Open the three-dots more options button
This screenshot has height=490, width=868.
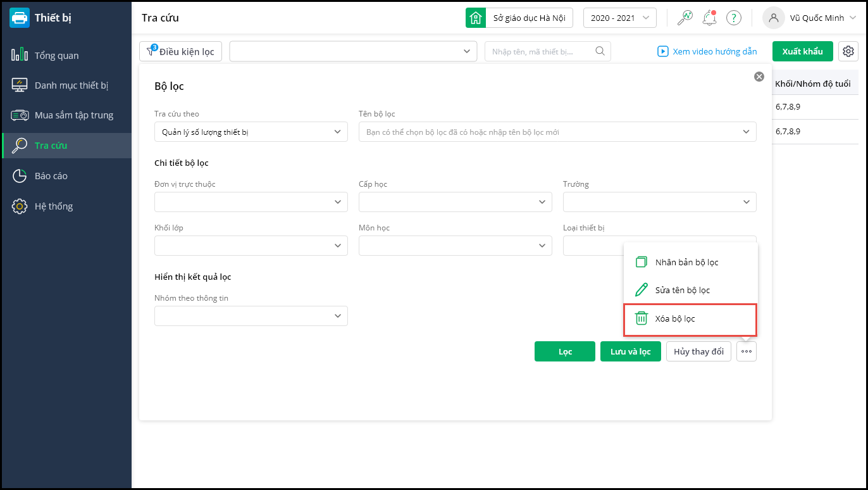click(x=747, y=351)
